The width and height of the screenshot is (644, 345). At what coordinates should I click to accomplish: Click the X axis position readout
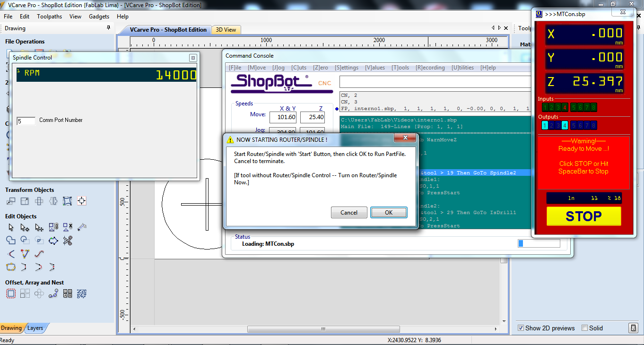tap(585, 34)
